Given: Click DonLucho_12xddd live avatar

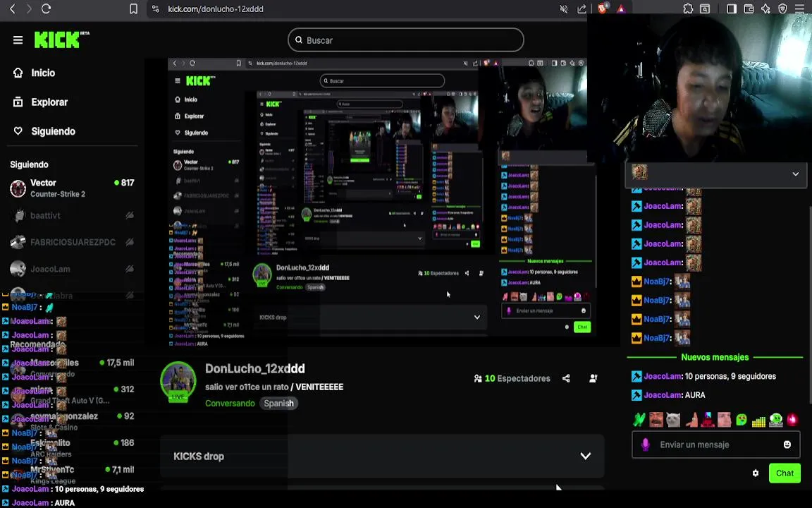Looking at the screenshot, I should pyautogui.click(x=178, y=382).
